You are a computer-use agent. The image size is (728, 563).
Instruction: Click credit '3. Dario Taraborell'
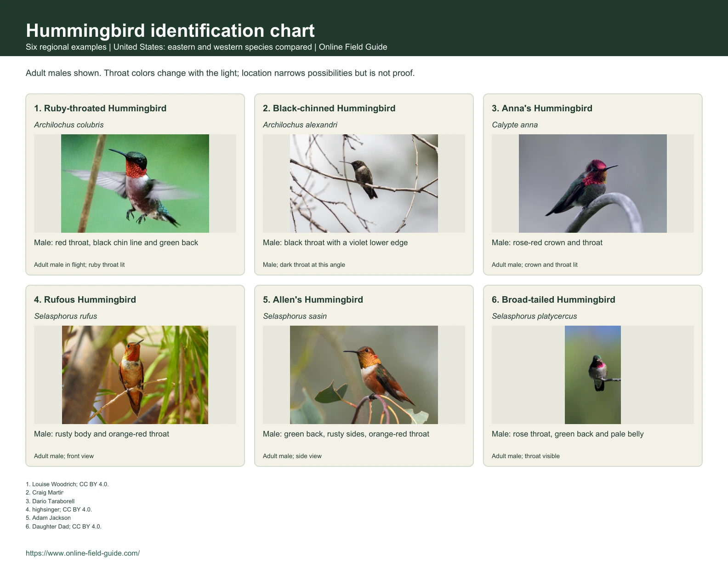point(50,501)
